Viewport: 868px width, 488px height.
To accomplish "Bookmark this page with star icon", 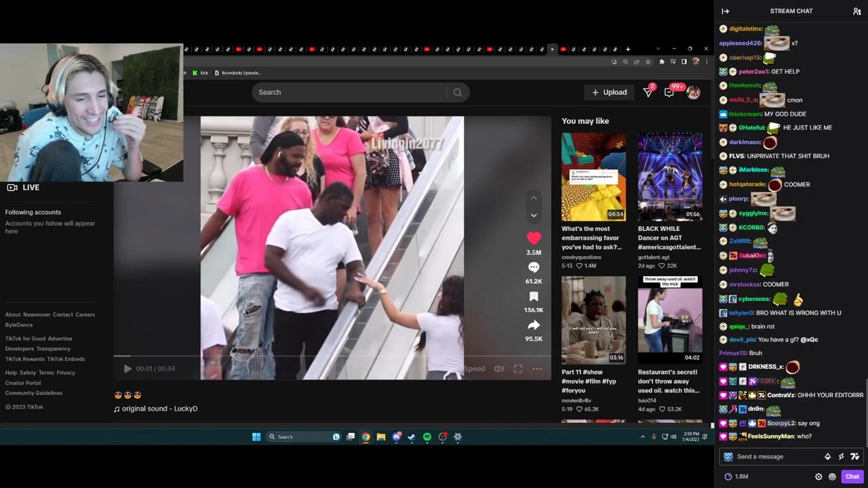I will click(x=648, y=62).
